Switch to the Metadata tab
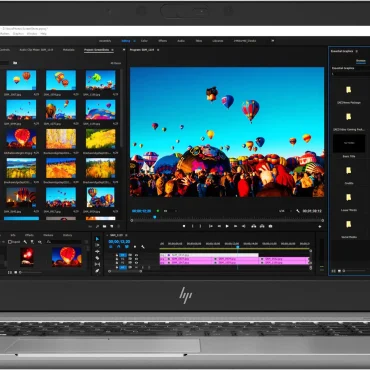Screen dimensions: 370x370 pos(69,50)
